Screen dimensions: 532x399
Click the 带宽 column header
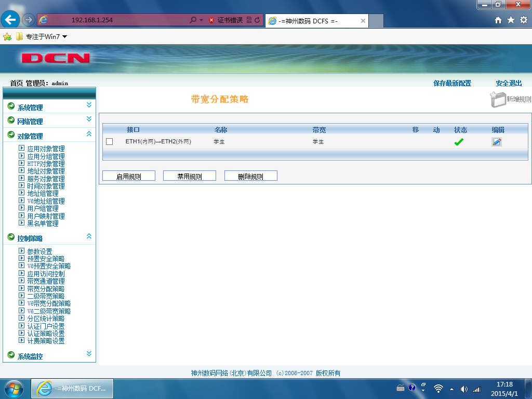coord(319,129)
